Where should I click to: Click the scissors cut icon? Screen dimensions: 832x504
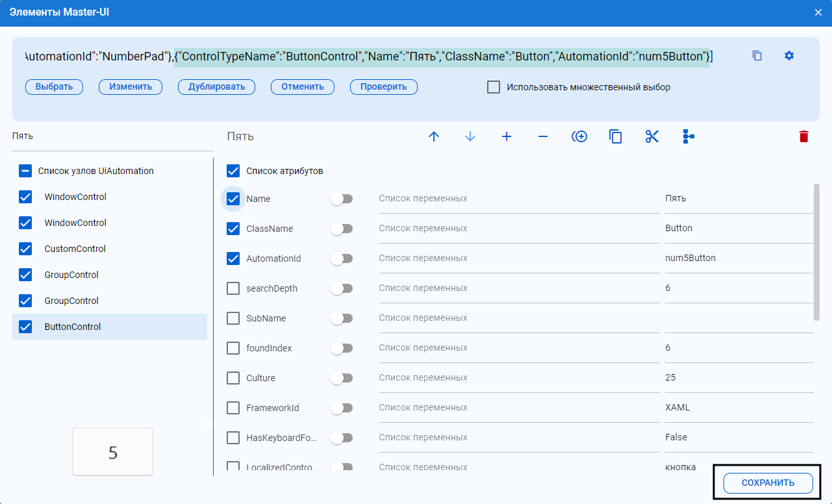click(652, 136)
